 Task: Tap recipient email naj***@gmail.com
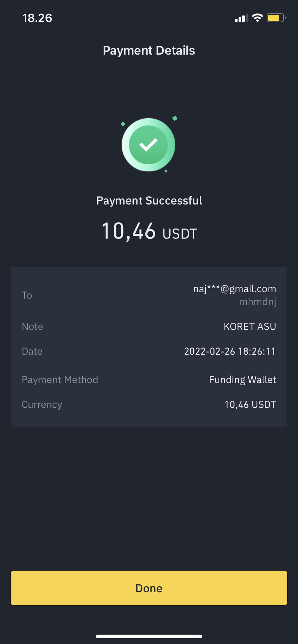point(234,289)
